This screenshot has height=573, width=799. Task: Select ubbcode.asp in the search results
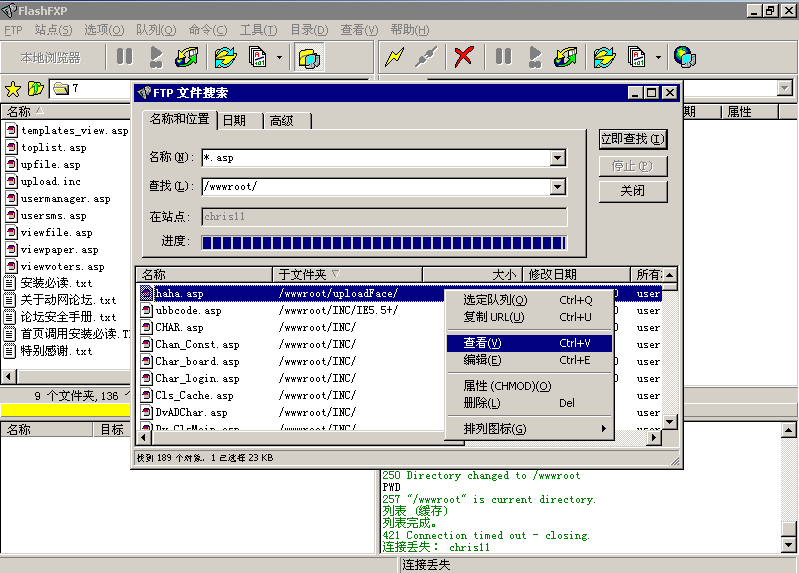click(x=189, y=310)
